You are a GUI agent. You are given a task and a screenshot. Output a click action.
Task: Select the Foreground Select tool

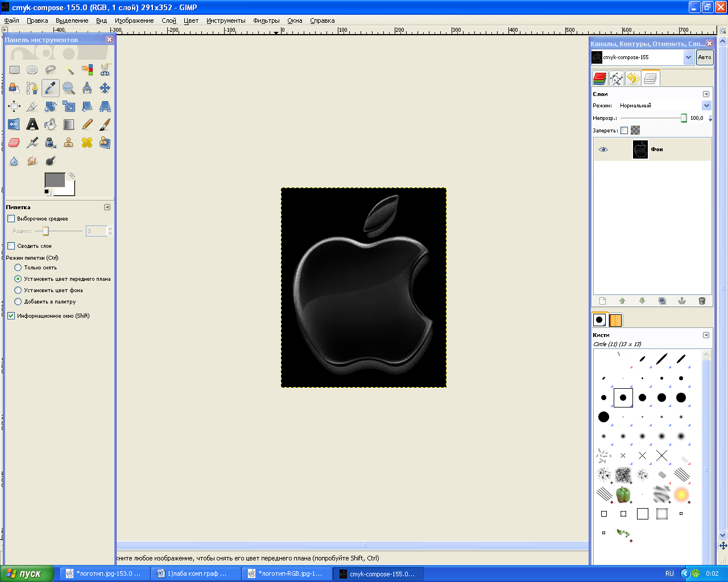(x=14, y=88)
